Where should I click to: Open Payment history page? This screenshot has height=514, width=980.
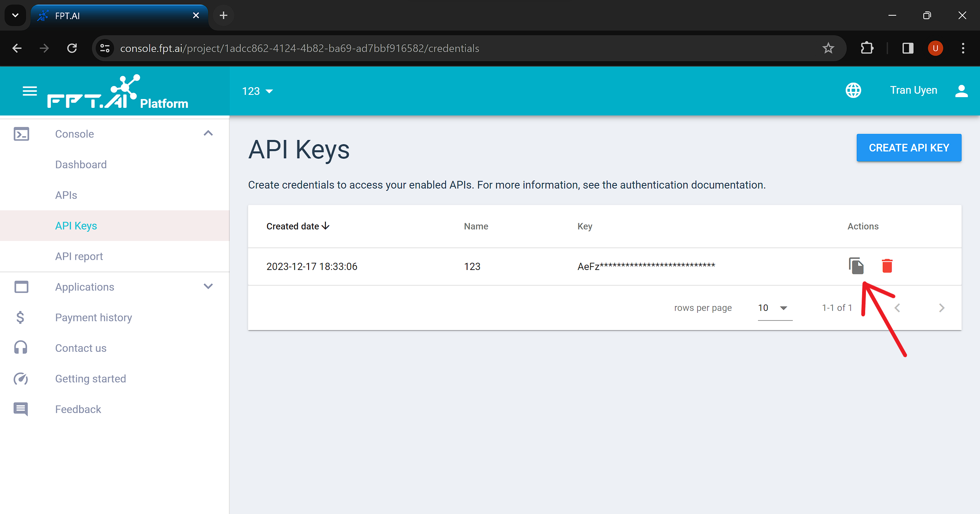pos(93,317)
